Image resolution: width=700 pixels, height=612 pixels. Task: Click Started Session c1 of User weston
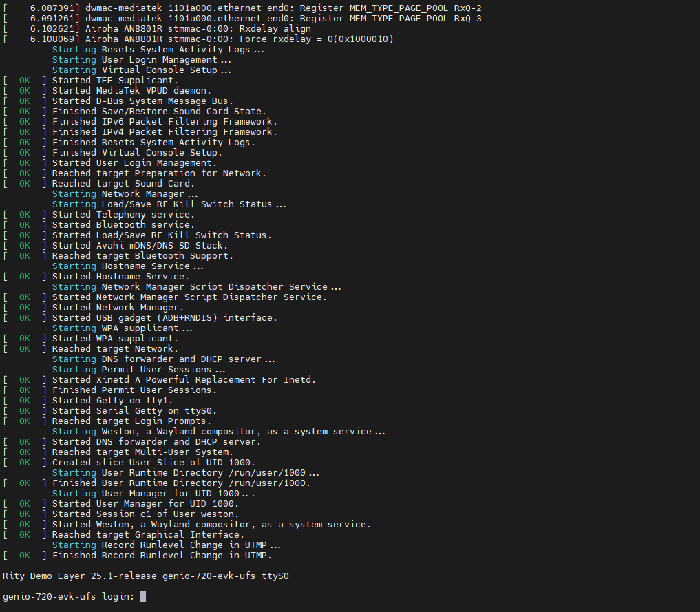pos(145,514)
